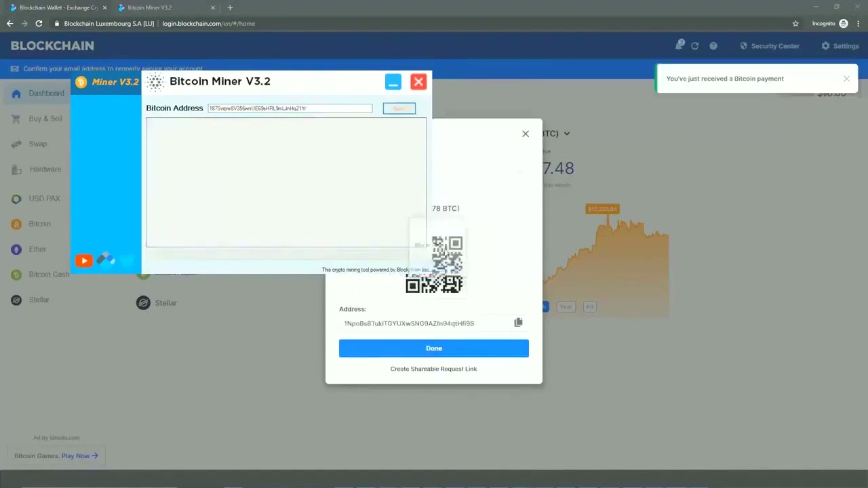Click the Bitcoin Miner title logo

click(x=155, y=82)
